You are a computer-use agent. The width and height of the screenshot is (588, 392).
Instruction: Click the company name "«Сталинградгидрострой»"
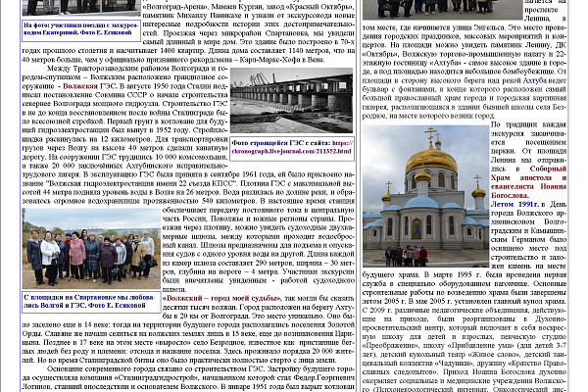[157, 378]
